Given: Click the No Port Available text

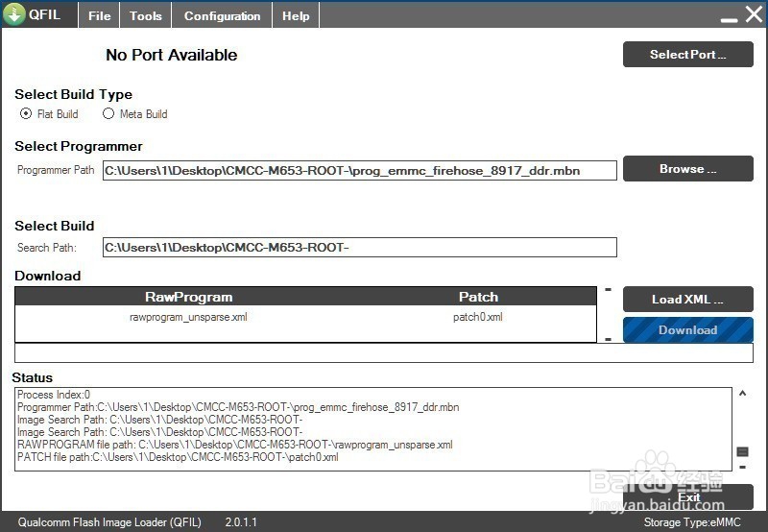Looking at the screenshot, I should [172, 55].
